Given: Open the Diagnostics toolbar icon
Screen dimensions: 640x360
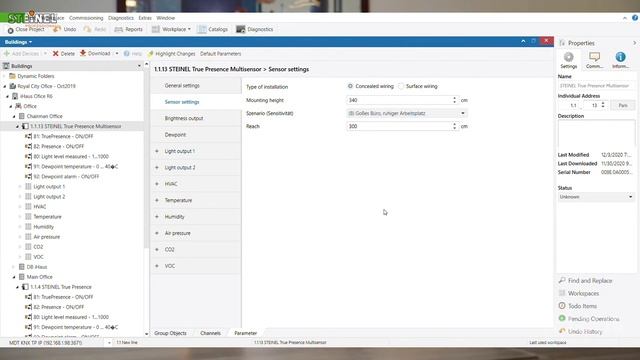Looking at the screenshot, I should click(241, 29).
